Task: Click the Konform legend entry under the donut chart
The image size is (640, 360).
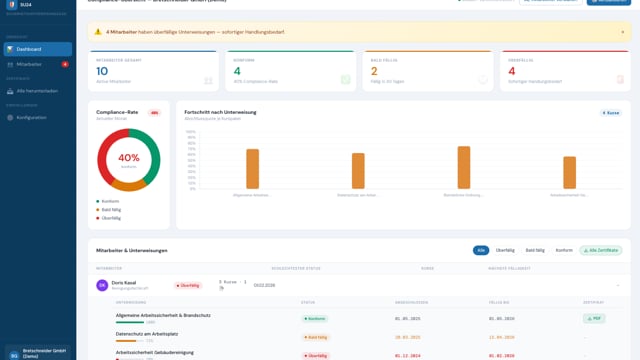Action: click(108, 201)
